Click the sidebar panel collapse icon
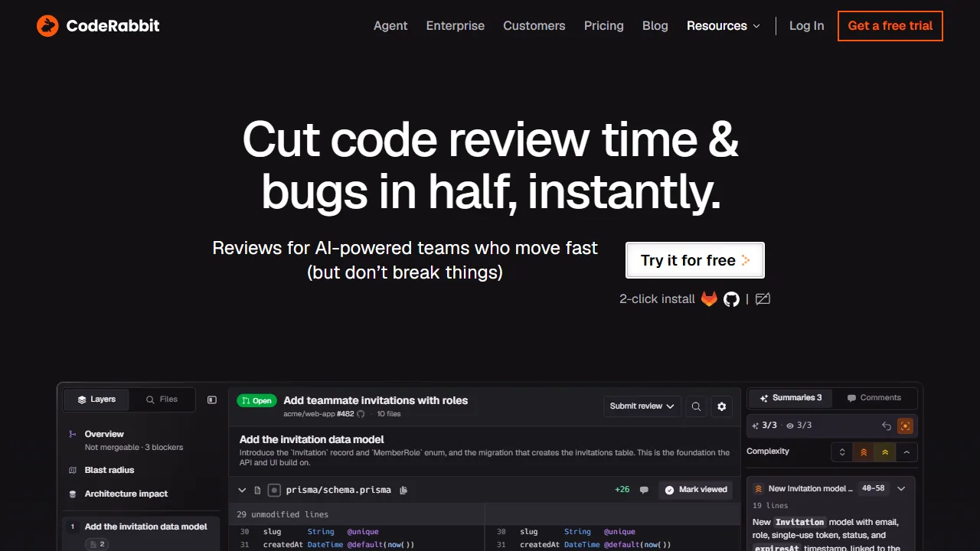980x551 pixels. coord(212,399)
